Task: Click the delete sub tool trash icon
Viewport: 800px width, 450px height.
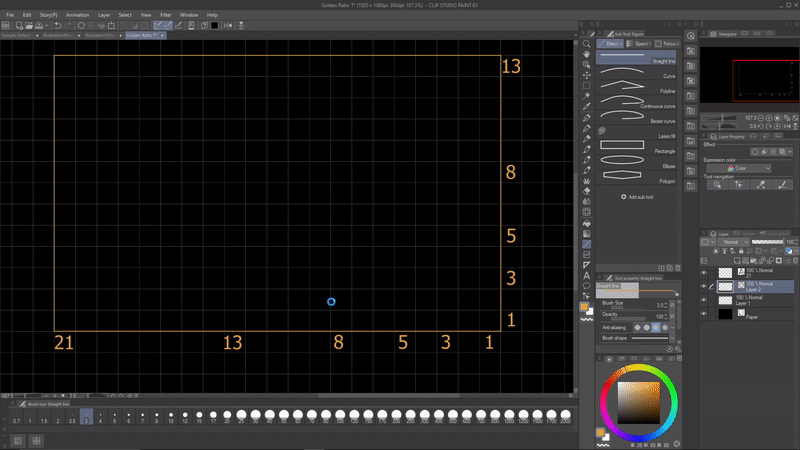Action: [678, 268]
